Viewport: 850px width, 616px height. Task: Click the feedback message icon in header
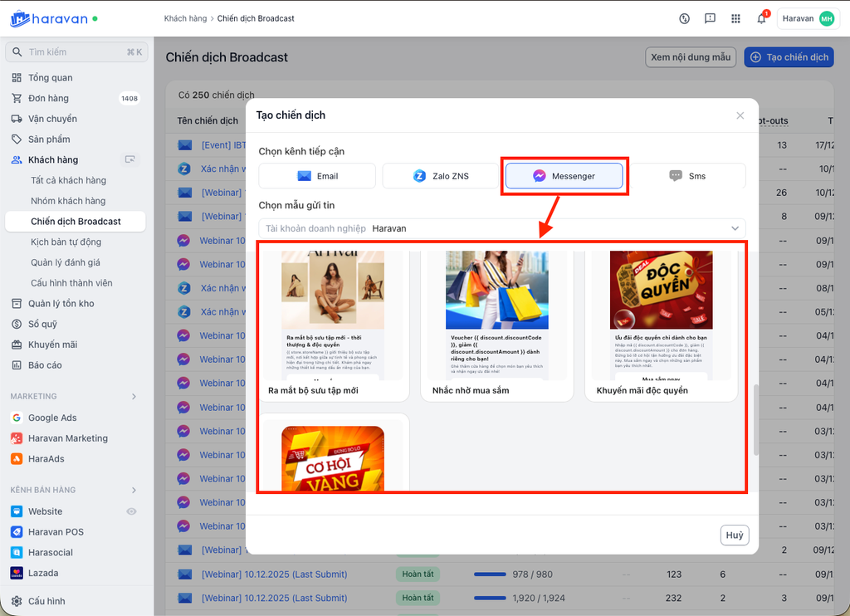710,19
